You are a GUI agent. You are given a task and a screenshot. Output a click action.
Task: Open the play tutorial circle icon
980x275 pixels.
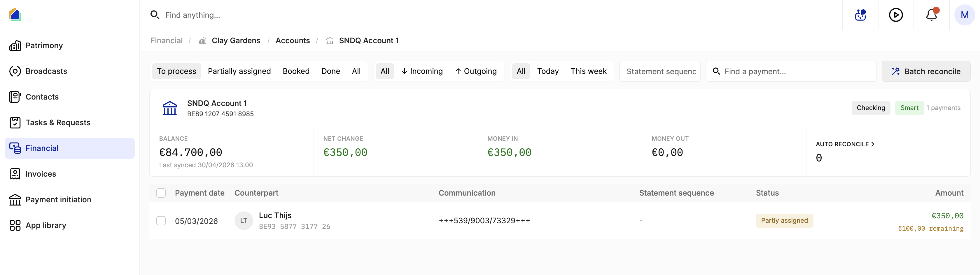[895, 15]
